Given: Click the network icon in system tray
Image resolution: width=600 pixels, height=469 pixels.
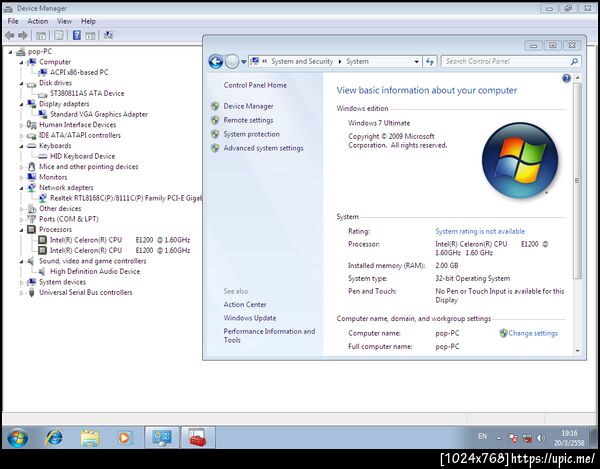Looking at the screenshot, I should (527, 438).
